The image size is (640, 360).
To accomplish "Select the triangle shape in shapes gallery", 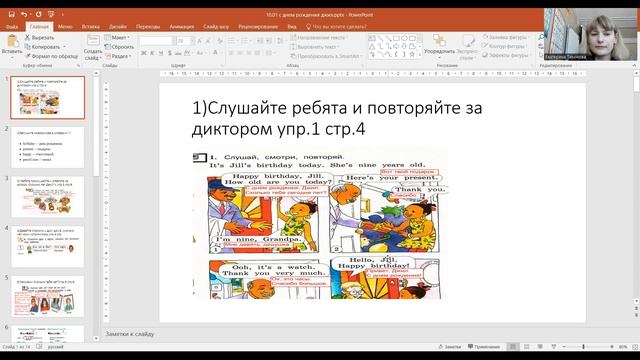I will tap(372, 46).
